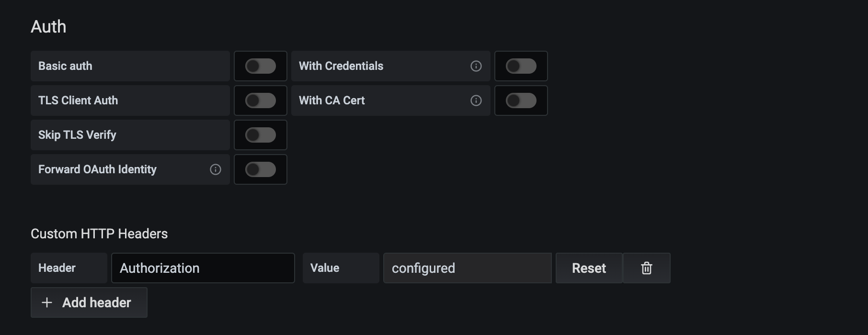Click the Auth section heading
The height and width of the screenshot is (335, 868).
tap(48, 27)
